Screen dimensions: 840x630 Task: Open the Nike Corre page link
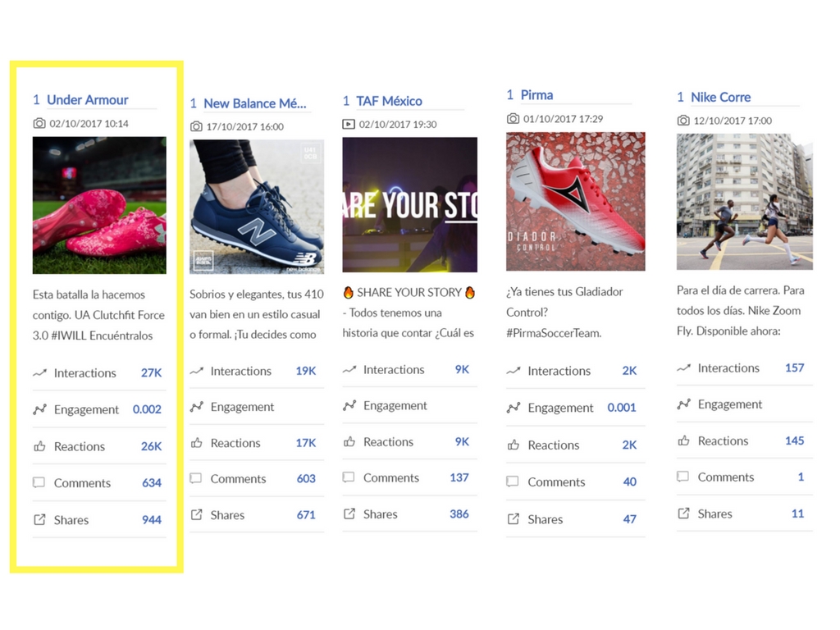point(720,98)
